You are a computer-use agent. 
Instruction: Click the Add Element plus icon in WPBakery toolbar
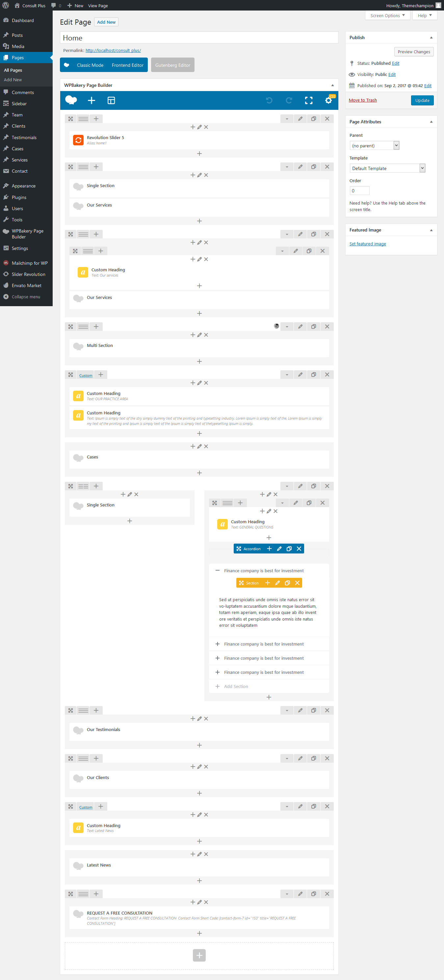[x=91, y=100]
